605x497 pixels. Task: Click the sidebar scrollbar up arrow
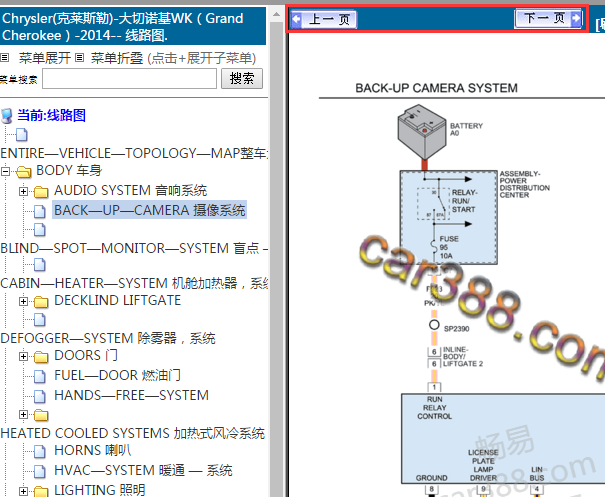coord(276,15)
